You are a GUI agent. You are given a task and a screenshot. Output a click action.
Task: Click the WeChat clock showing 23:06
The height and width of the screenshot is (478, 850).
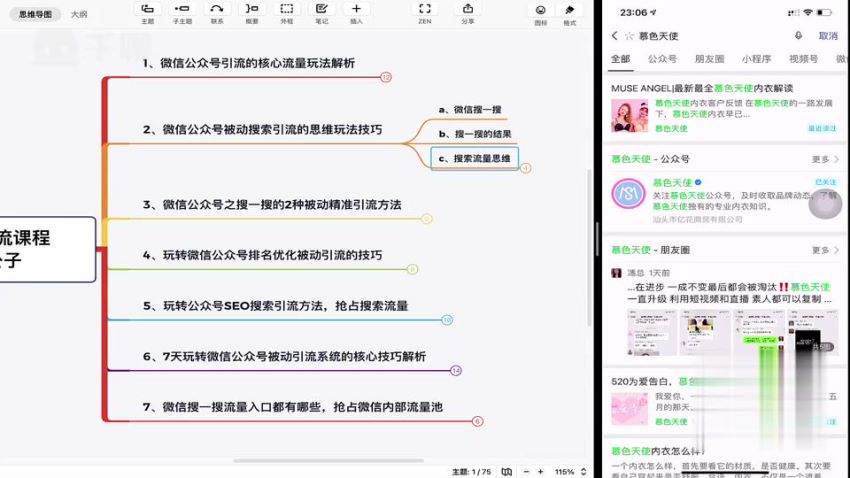(x=634, y=12)
